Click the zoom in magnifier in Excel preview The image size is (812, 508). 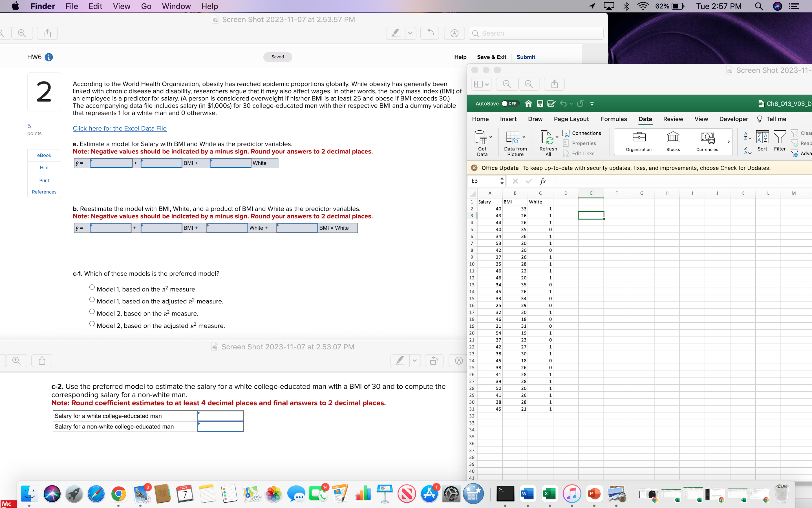tap(529, 84)
